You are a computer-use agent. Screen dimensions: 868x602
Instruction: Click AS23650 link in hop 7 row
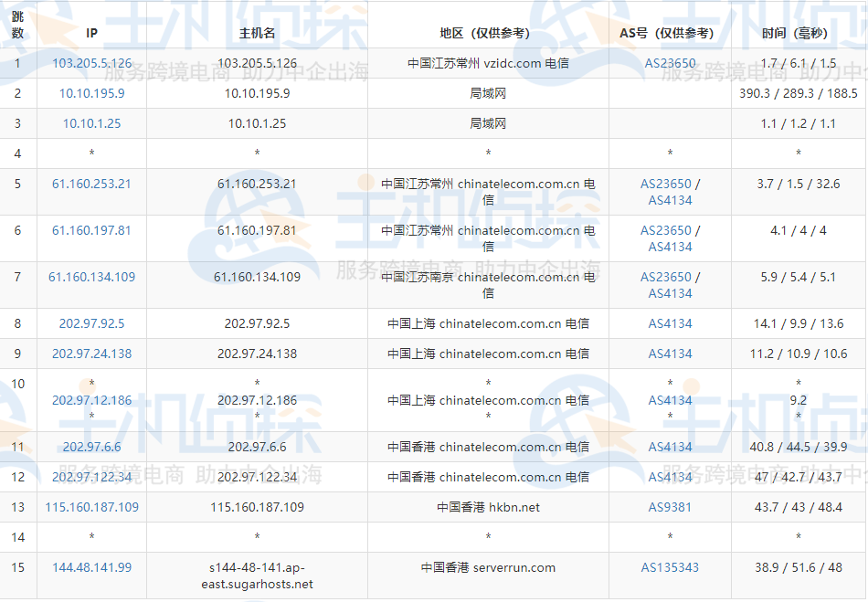666,277
